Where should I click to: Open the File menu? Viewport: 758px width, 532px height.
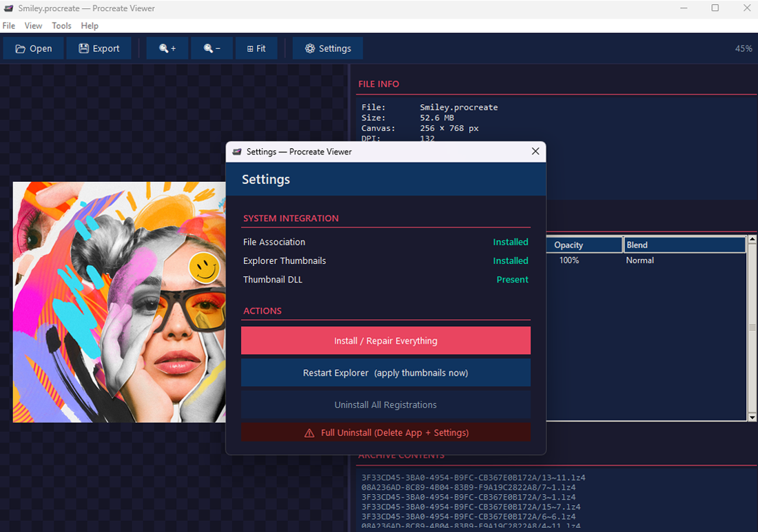[x=8, y=25]
